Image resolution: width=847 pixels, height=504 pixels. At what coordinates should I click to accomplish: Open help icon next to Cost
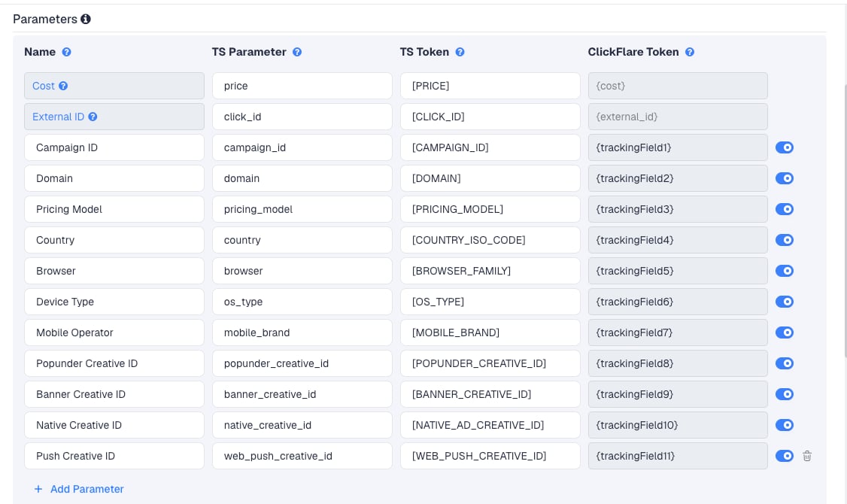(x=63, y=86)
